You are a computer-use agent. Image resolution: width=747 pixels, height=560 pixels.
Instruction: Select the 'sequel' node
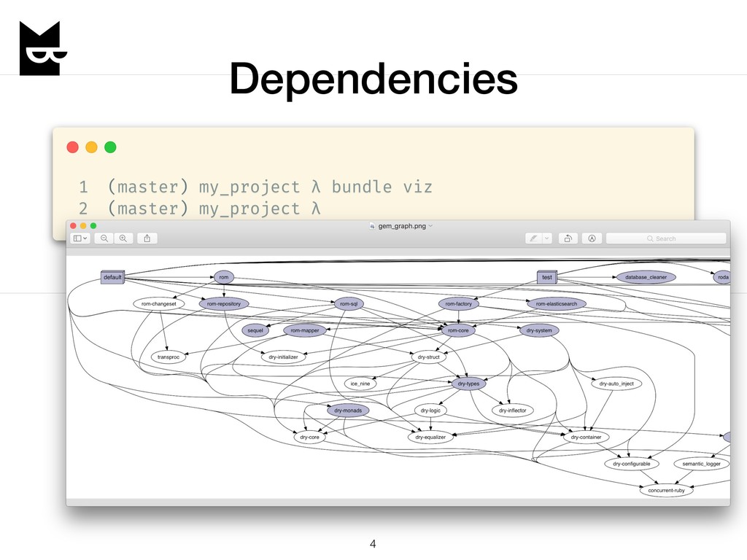pyautogui.click(x=255, y=330)
